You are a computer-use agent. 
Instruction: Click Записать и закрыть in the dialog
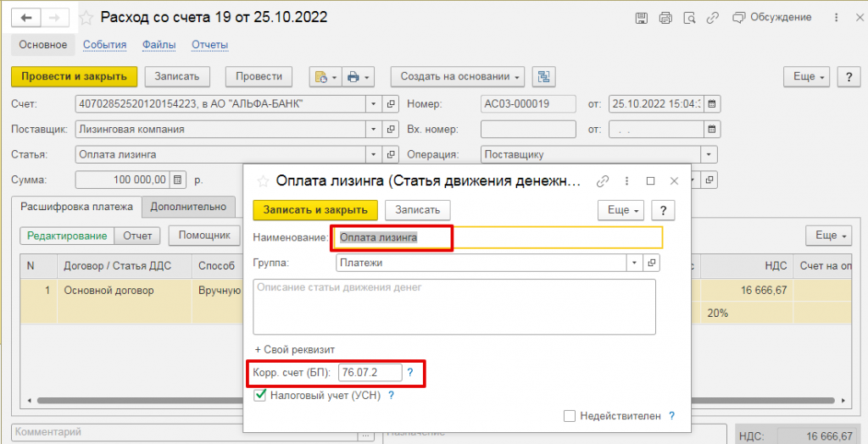click(x=315, y=210)
